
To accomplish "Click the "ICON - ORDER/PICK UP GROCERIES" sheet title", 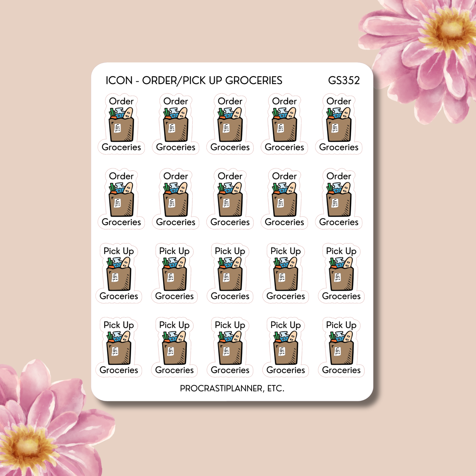I will [x=194, y=80].
